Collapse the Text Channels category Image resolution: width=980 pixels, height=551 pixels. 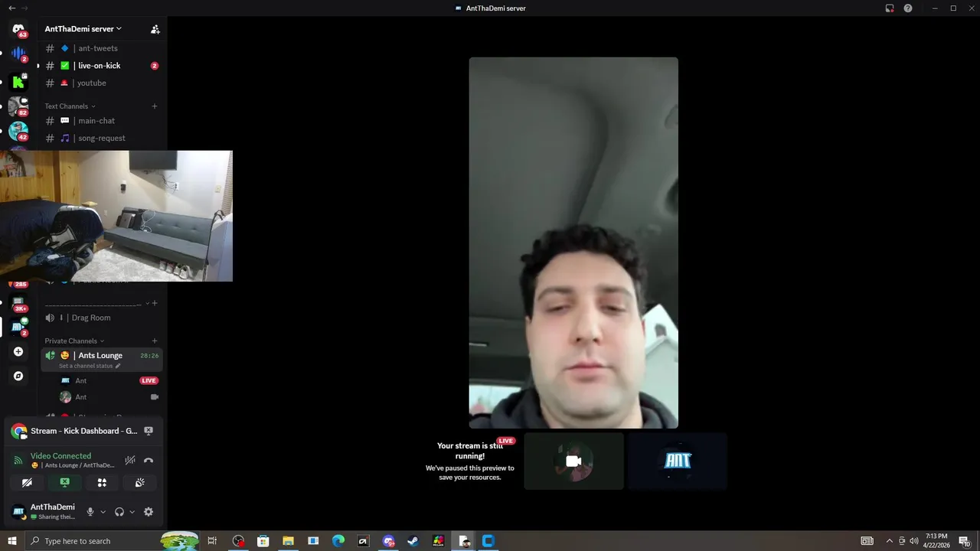(x=70, y=106)
